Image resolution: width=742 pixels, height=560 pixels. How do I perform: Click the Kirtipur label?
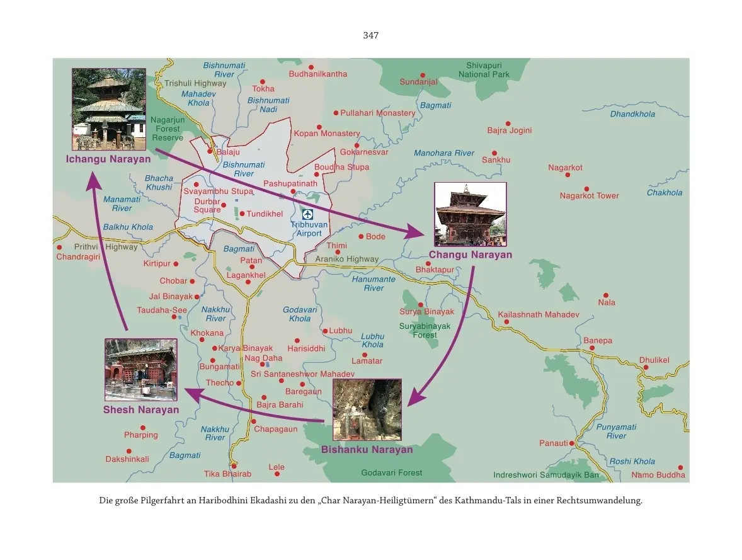pyautogui.click(x=157, y=263)
